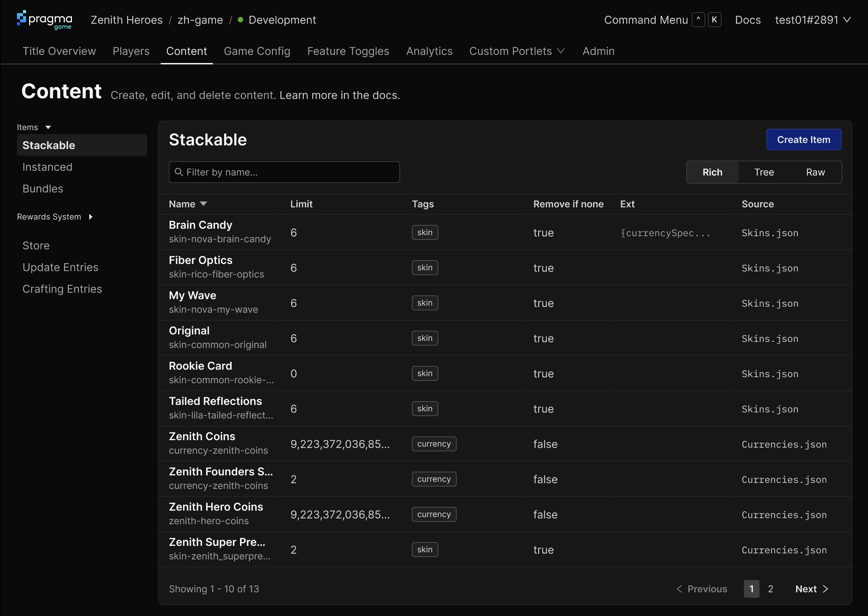Click Currencies.json source for Zenith Hero Coins
Image resolution: width=868 pixels, height=616 pixels.
784,515
